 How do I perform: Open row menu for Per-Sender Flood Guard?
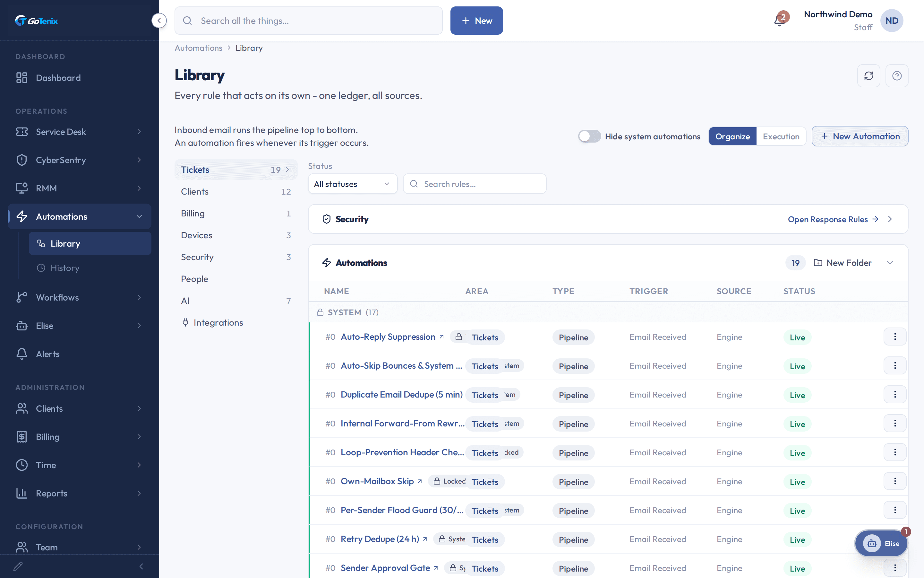tap(895, 510)
